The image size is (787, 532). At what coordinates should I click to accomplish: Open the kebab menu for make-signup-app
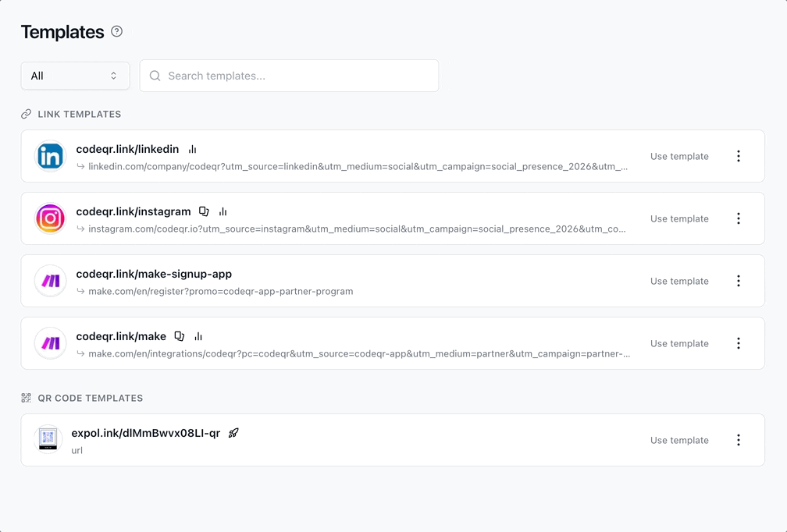point(739,281)
